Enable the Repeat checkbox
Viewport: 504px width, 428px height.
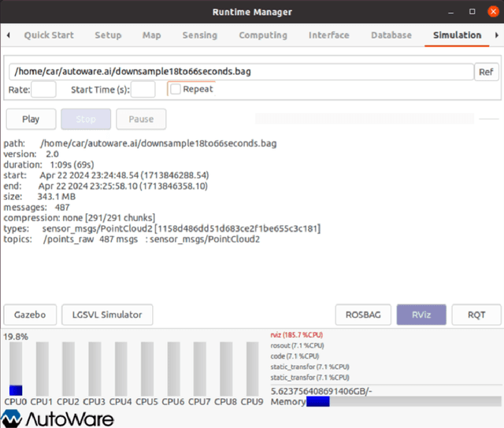pos(175,90)
